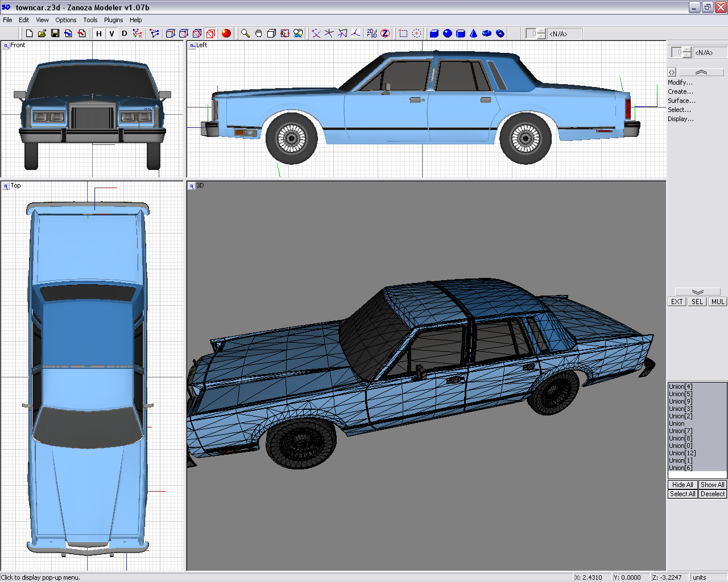Create a blue torus primitive
728x582 pixels.
[x=487, y=34]
